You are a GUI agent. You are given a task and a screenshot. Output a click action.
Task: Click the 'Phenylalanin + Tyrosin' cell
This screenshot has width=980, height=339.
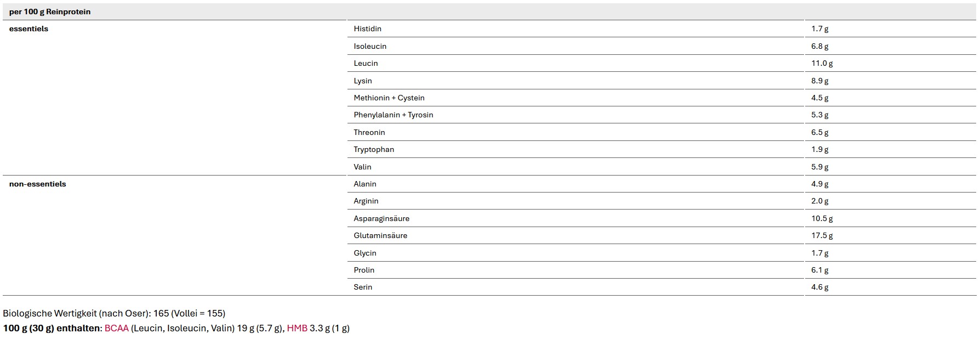[x=394, y=115]
